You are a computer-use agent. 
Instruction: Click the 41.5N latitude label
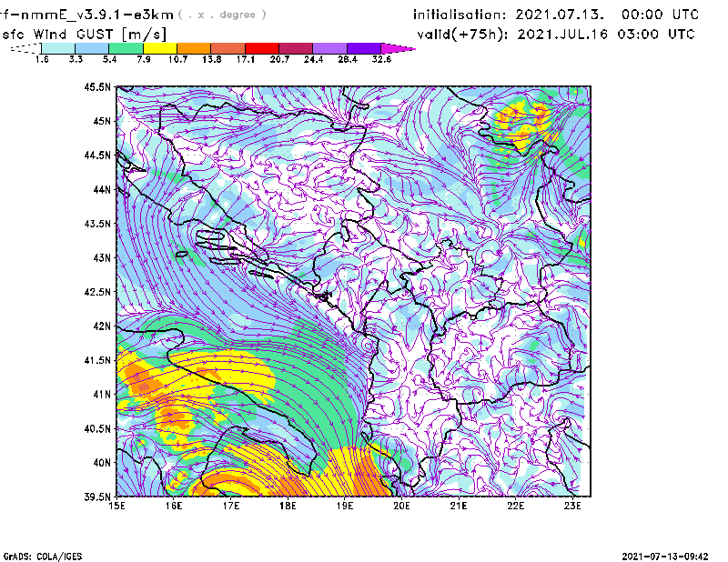click(x=97, y=360)
